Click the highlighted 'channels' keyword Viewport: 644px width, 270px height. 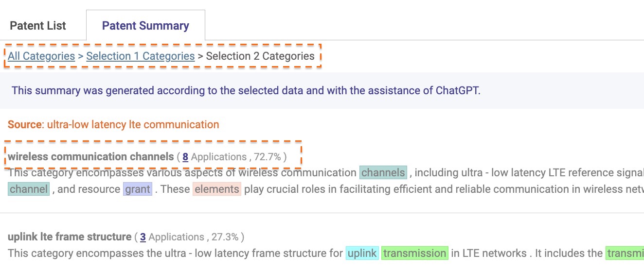[383, 173]
